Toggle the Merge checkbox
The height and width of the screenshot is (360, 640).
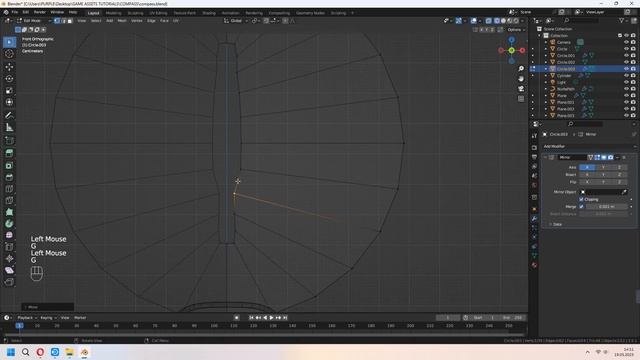(x=581, y=207)
